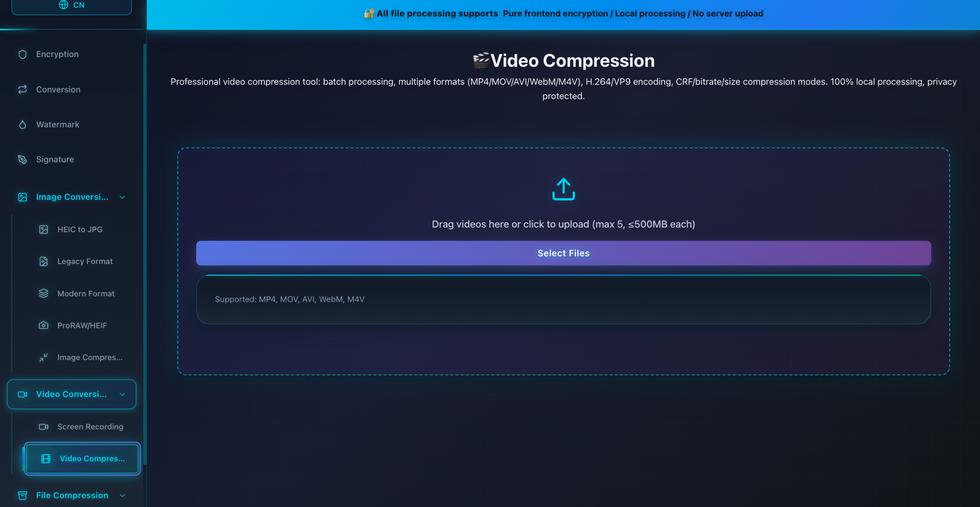Collapse the Image Conversion section

coord(122,197)
